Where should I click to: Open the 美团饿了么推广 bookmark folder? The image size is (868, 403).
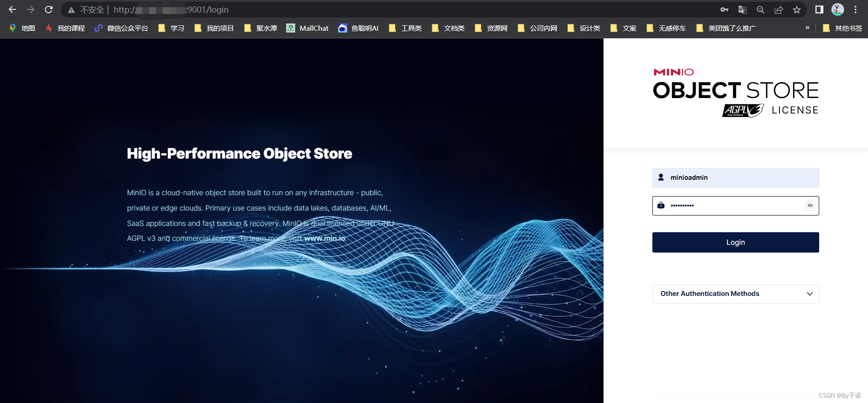(x=726, y=28)
